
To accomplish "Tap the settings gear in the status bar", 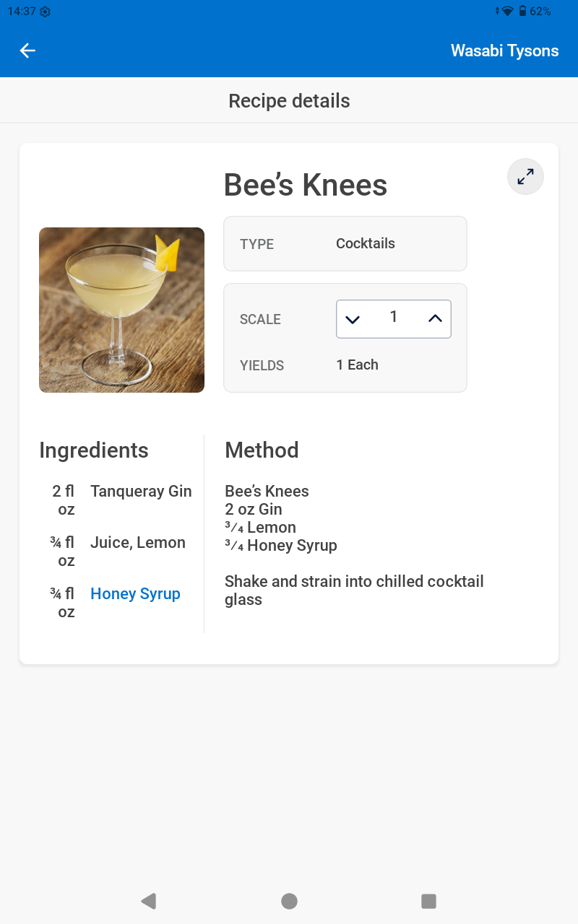I will tap(44, 12).
